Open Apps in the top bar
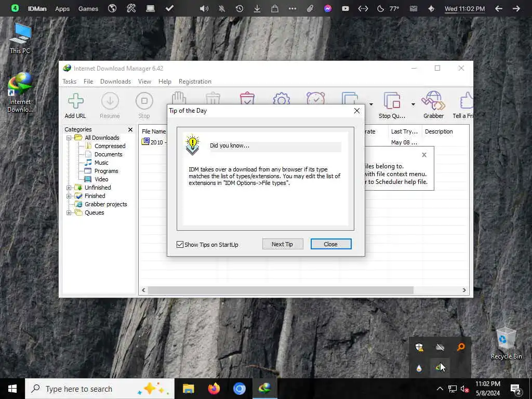 (x=62, y=9)
